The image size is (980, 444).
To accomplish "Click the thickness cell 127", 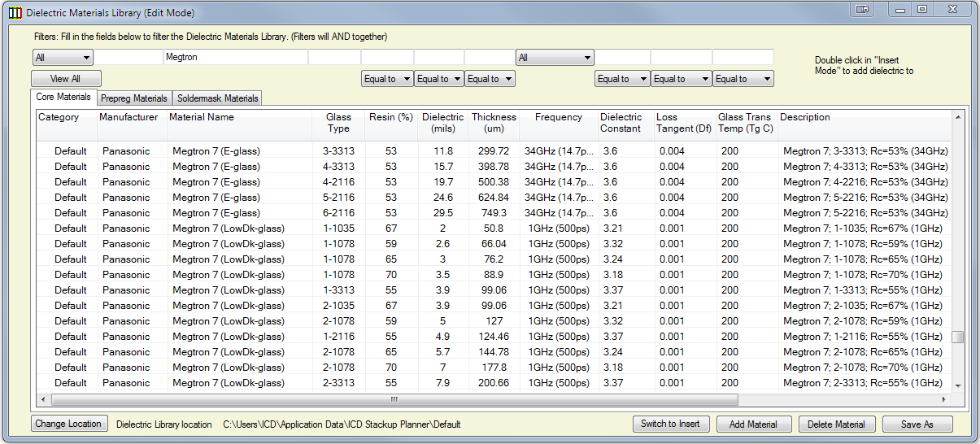I will tap(494, 320).
